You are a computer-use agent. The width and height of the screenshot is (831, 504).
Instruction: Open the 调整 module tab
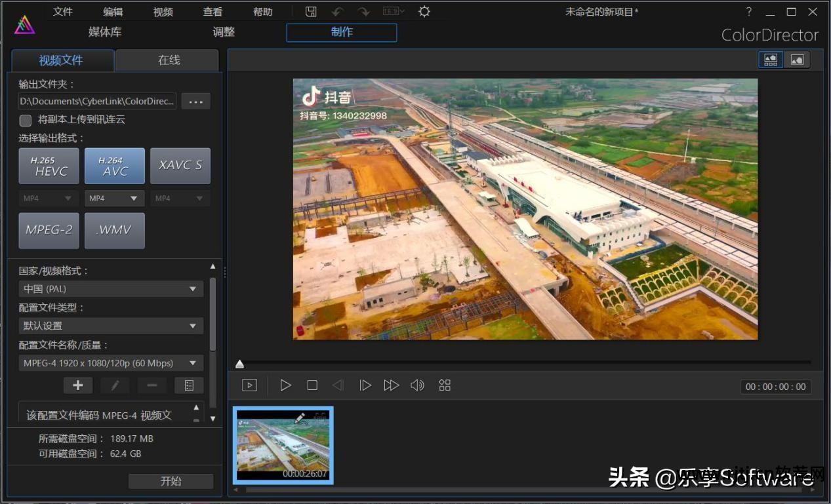[x=224, y=32]
